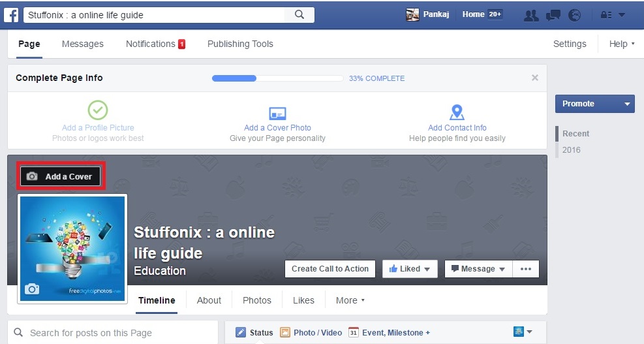Go to Home feed
The height and width of the screenshot is (344, 644).
tap(473, 14)
